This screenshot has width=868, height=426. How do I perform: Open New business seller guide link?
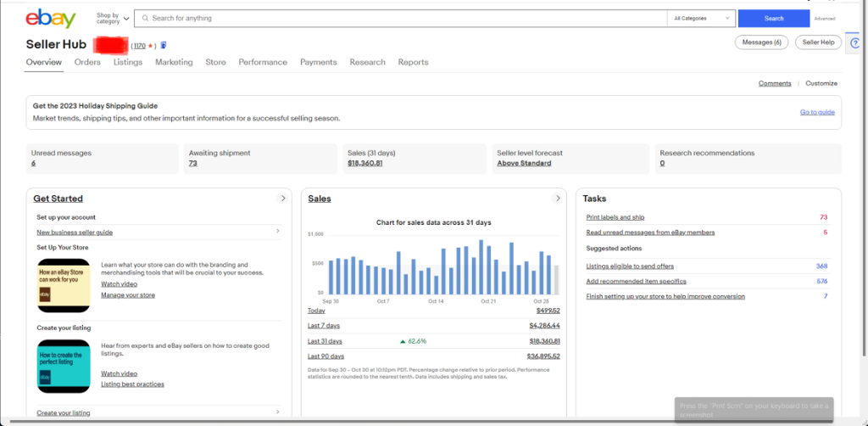(x=75, y=233)
